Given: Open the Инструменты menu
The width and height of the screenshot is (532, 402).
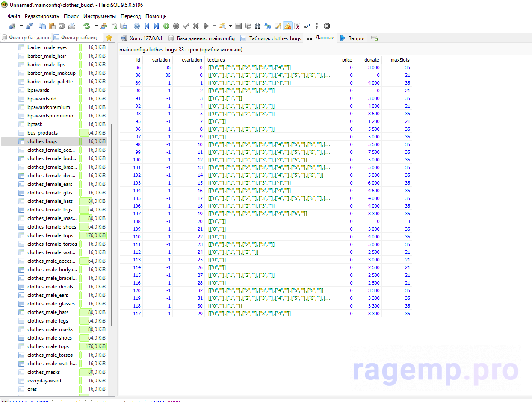Looking at the screenshot, I should 100,16.
